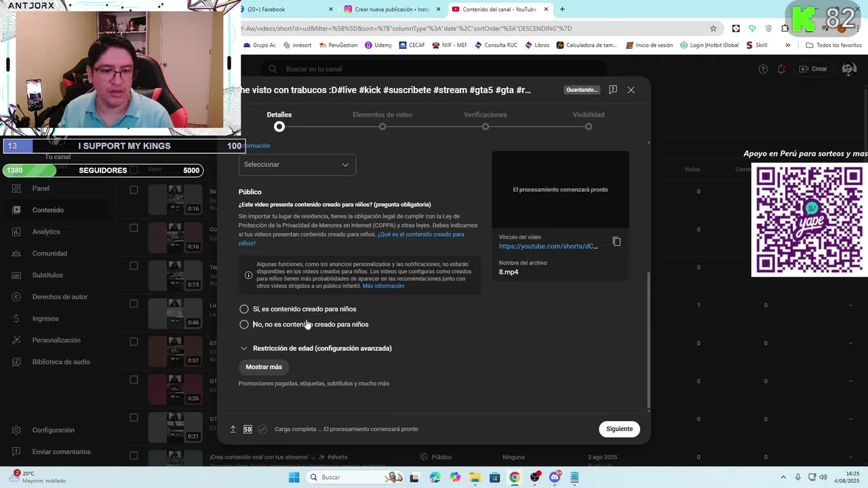Click the Crear button in the Studio header
The image size is (868, 488).
pos(813,69)
